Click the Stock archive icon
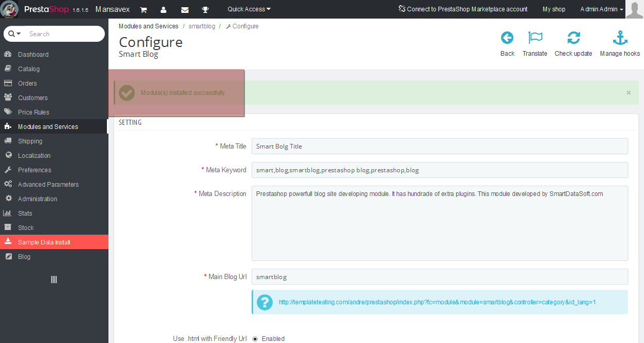Screen dimensions: 644x343 8,227
